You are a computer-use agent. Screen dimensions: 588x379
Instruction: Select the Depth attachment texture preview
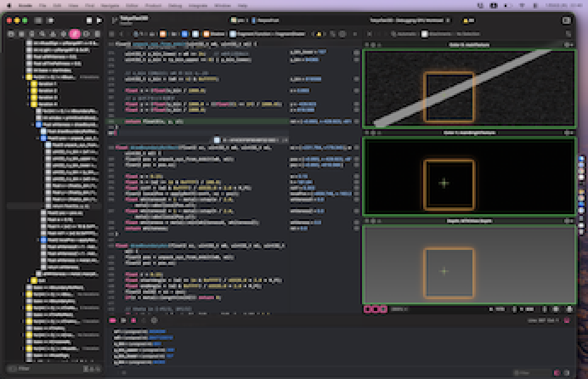tap(469, 265)
